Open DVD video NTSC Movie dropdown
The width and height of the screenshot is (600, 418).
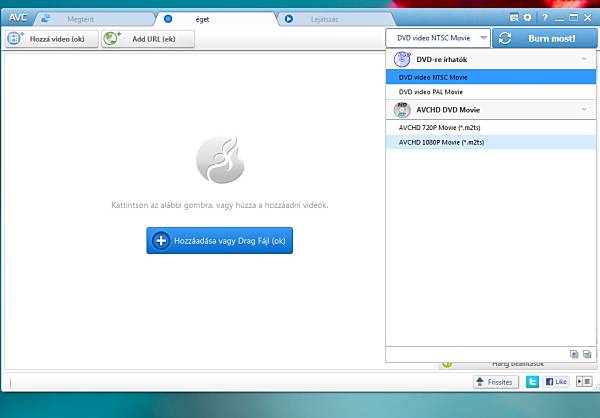tap(438, 38)
